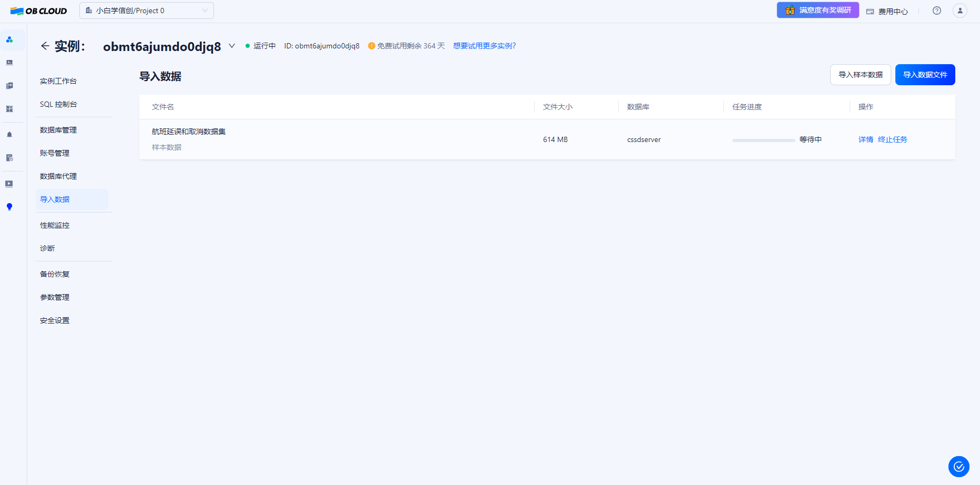Screen dimensions: 980x485
Task: Open the alert bell icon in left rail
Action: (9, 135)
